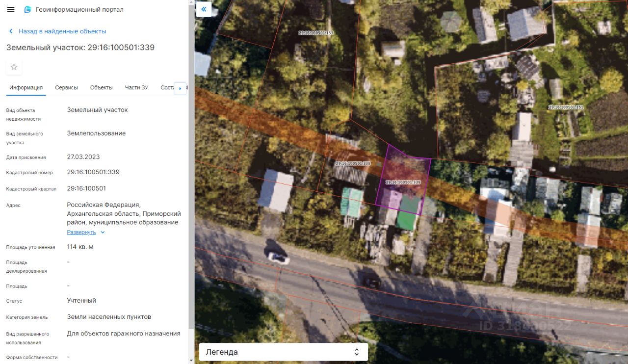Click Легенда up-down arrows icon

click(357, 352)
